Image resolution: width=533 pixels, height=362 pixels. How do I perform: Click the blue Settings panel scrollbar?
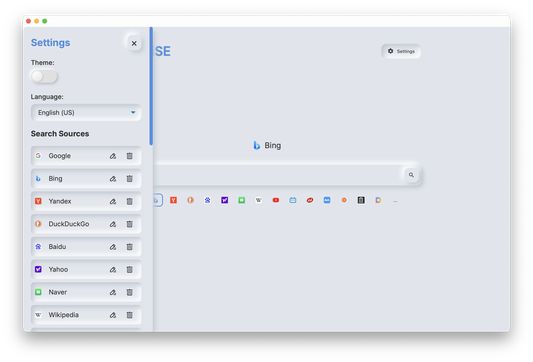(x=151, y=86)
